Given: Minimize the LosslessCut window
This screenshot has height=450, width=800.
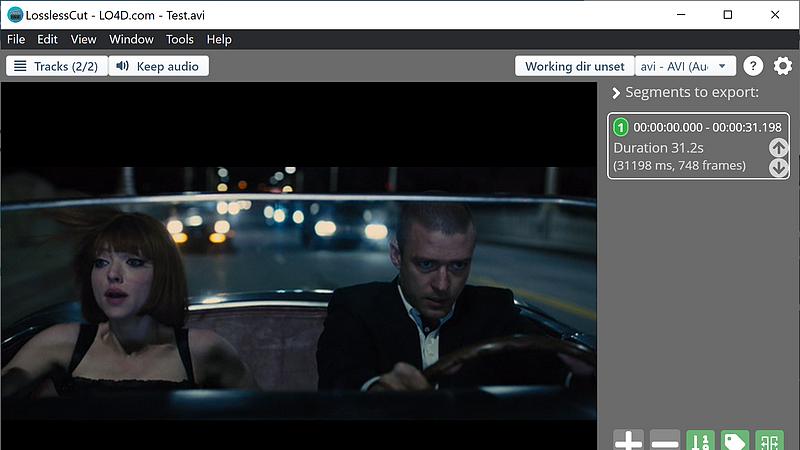Looking at the screenshot, I should point(681,15).
